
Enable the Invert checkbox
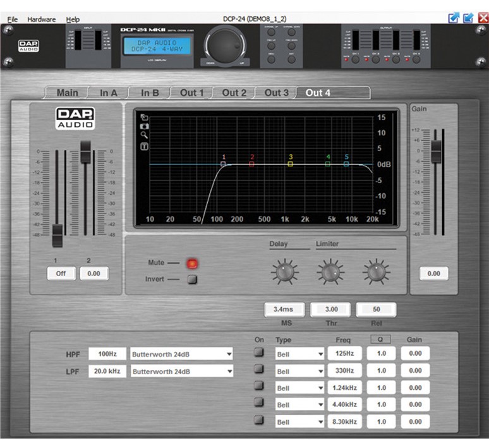[x=191, y=279]
